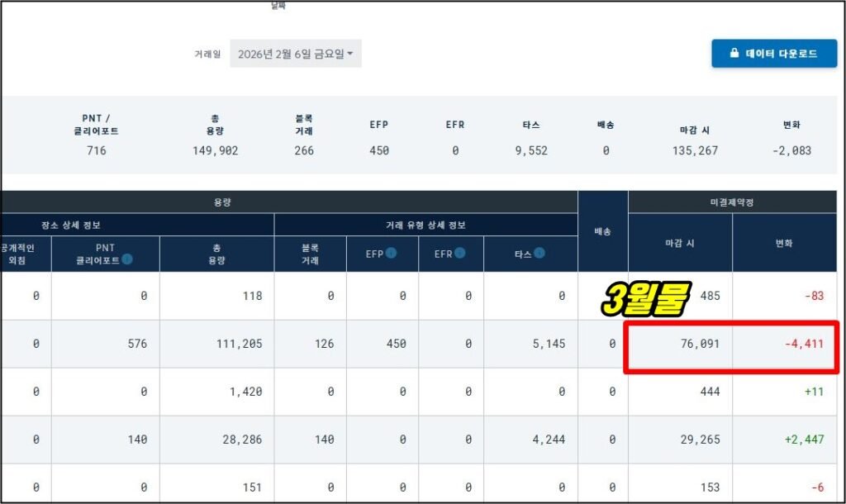Click the total volume value 149,902
Image resolution: width=846 pixels, height=504 pixels.
pyautogui.click(x=216, y=151)
